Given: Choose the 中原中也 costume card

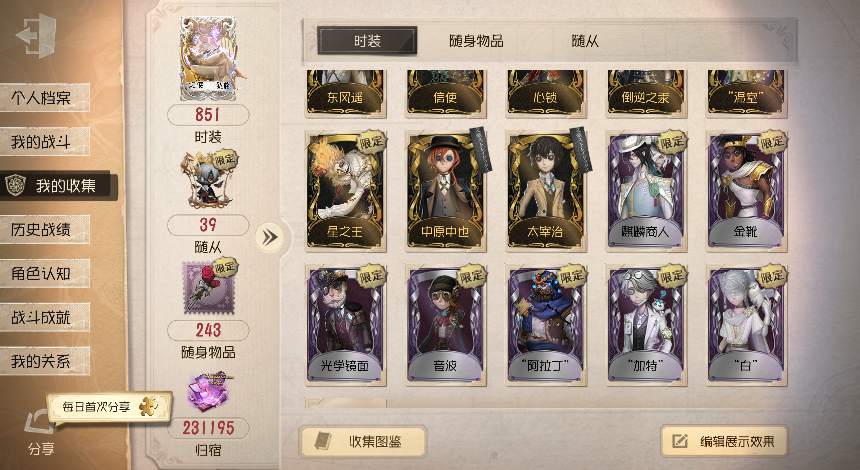Looking at the screenshot, I should point(446,191).
